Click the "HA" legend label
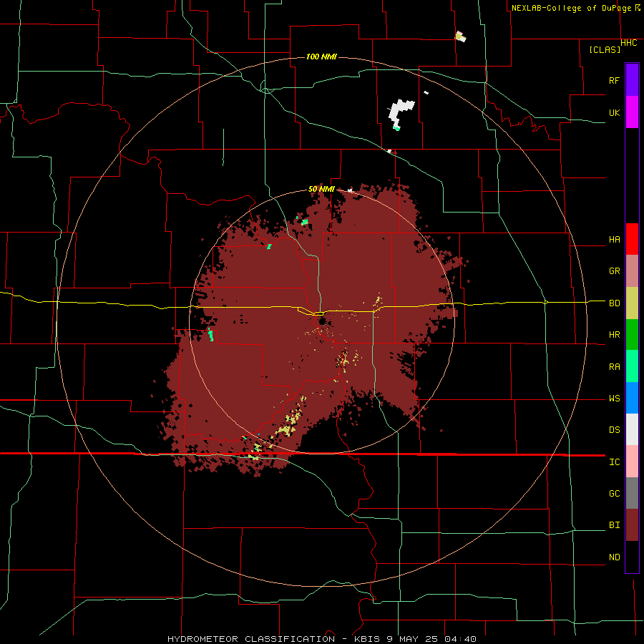Image resolution: width=644 pixels, height=644 pixels. pyautogui.click(x=614, y=240)
